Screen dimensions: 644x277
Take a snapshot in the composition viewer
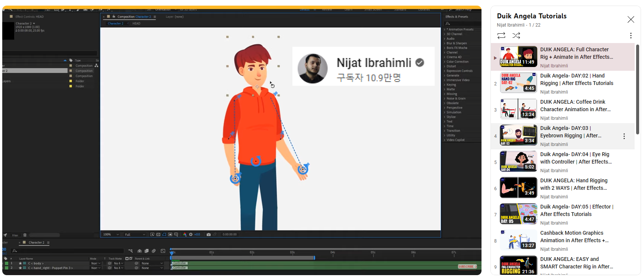[x=209, y=235]
